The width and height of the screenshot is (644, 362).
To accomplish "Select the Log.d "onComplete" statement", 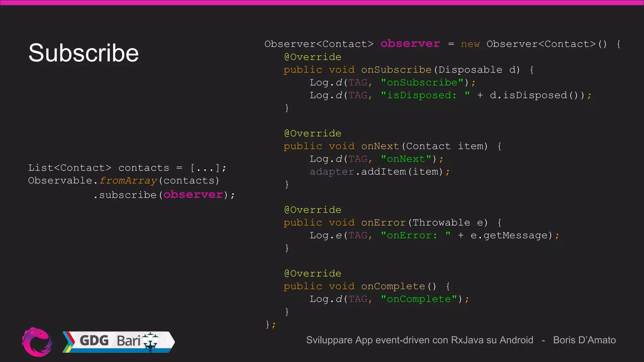I will (389, 299).
